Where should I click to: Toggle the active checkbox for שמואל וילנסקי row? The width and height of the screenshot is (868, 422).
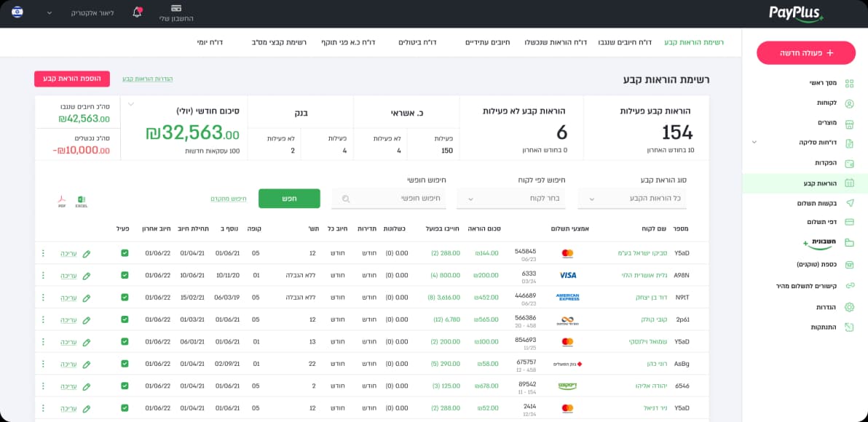click(x=125, y=342)
